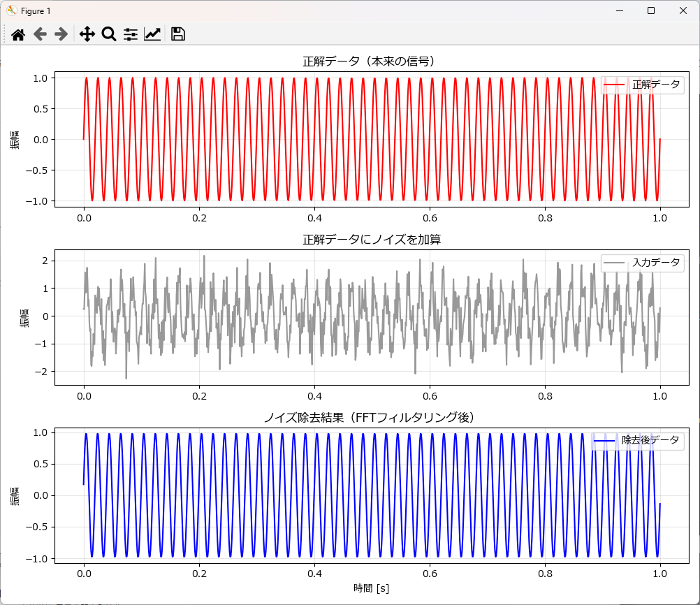Open Configure subplots sliders icon
700x605 pixels.
pos(131,34)
